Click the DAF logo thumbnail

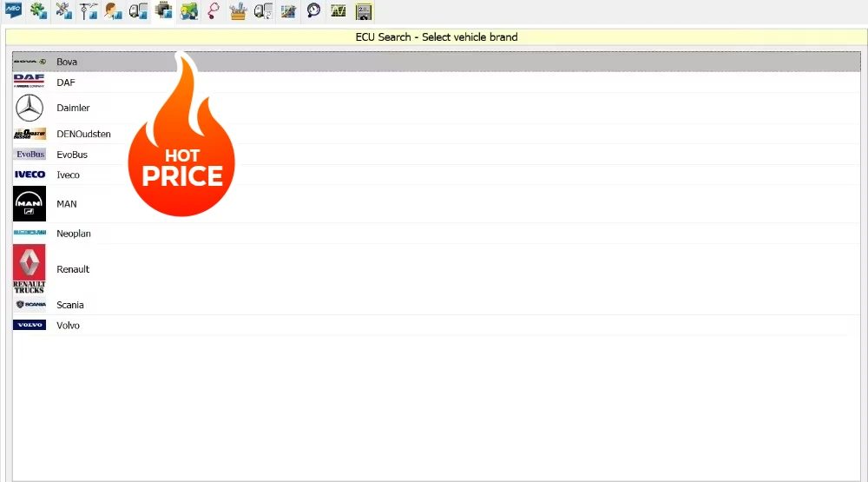pyautogui.click(x=30, y=82)
